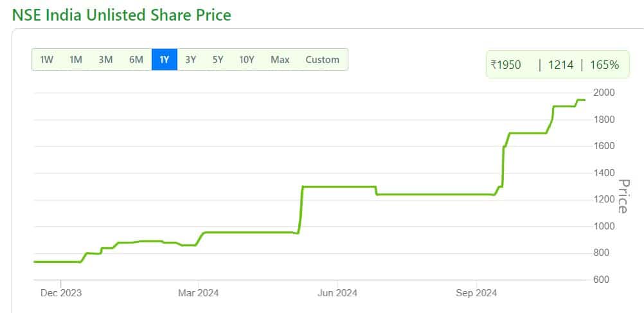Screen dimensions: 644x313
Task: Click the 2000 y-axis tick label
Action: pos(604,93)
